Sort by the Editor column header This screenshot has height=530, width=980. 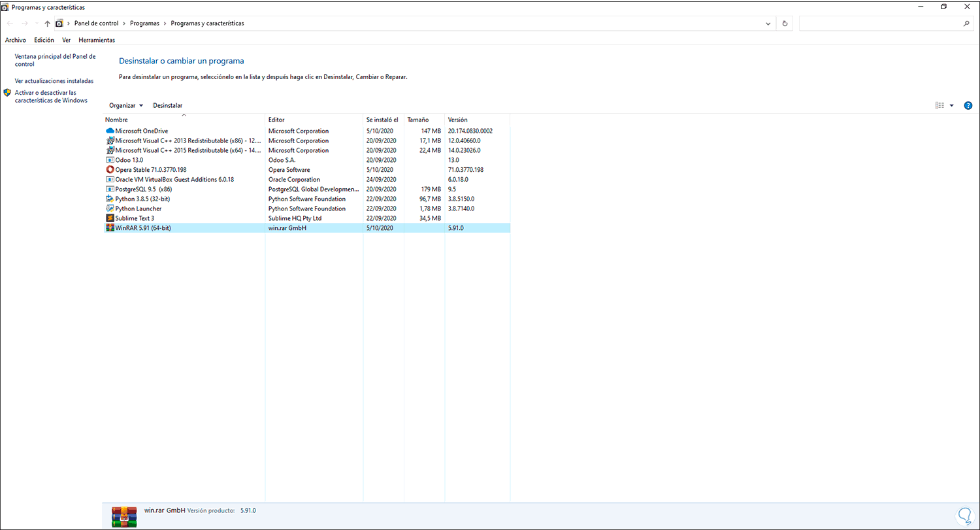pos(314,120)
